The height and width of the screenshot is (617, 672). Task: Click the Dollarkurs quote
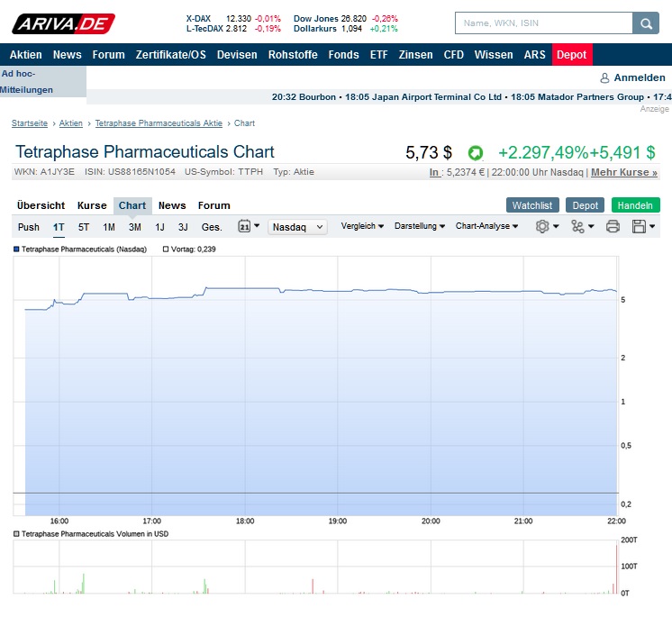pyautogui.click(x=345, y=29)
